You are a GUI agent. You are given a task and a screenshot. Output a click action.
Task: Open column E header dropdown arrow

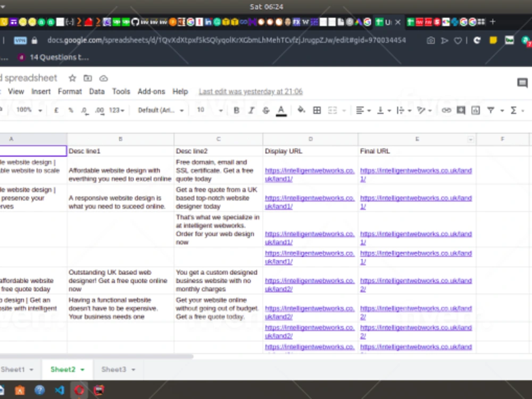click(x=471, y=139)
